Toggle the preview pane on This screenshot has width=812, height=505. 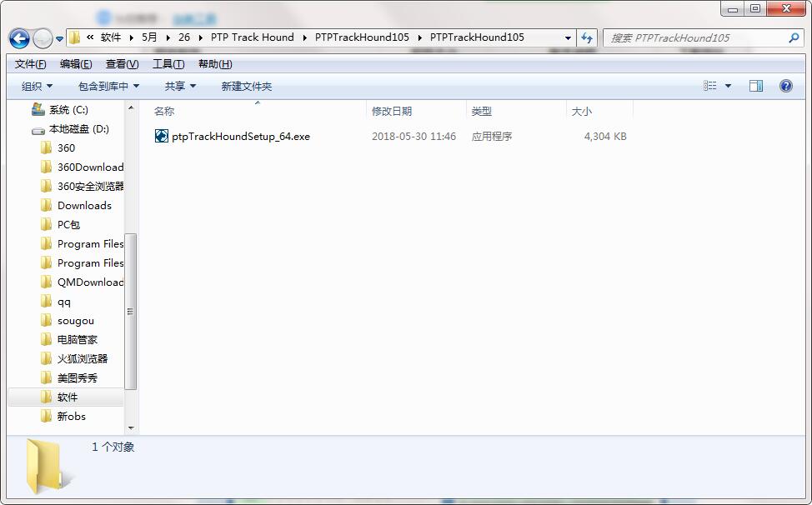(x=757, y=85)
